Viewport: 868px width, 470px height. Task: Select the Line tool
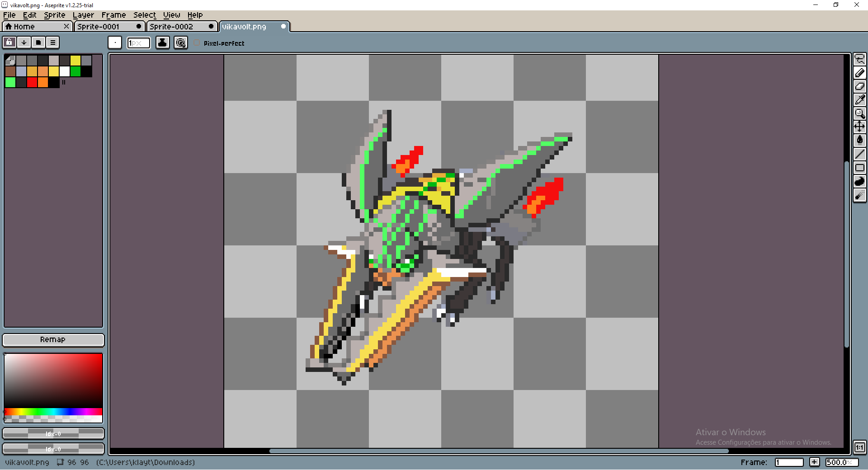click(859, 154)
